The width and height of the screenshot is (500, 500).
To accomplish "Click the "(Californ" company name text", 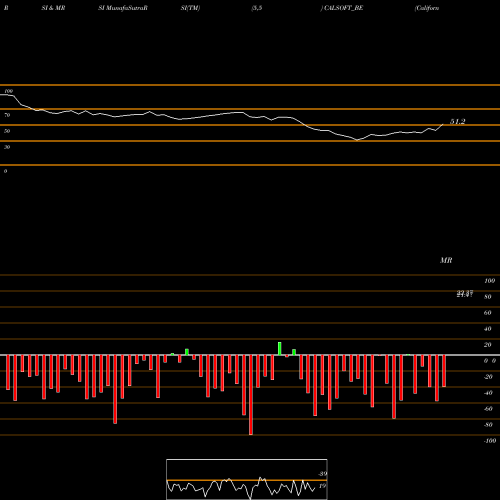I will click(x=427, y=8).
